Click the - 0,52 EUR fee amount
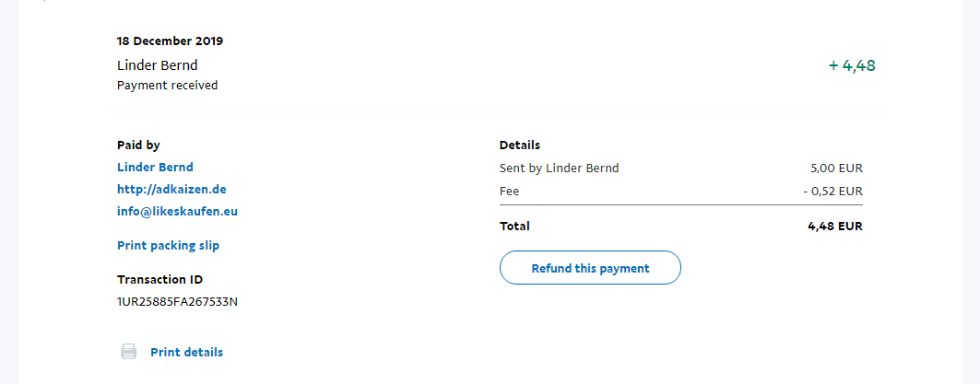The width and height of the screenshot is (980, 384). point(832,191)
